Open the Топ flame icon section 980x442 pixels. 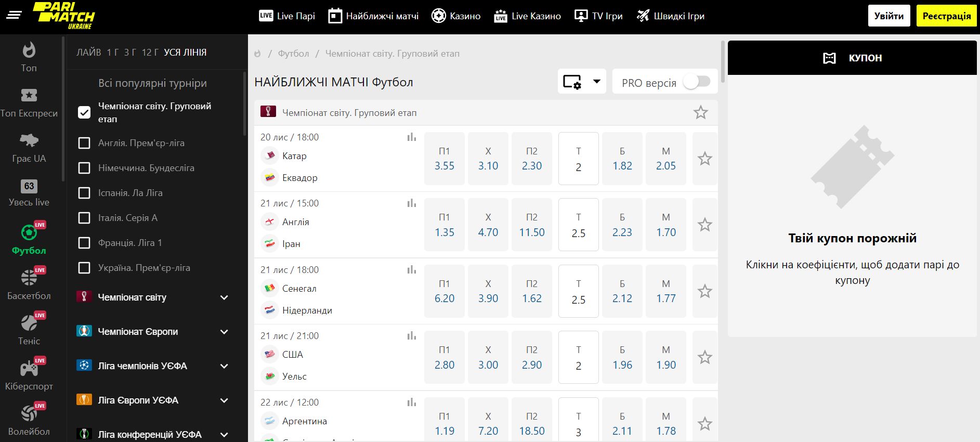click(x=29, y=57)
